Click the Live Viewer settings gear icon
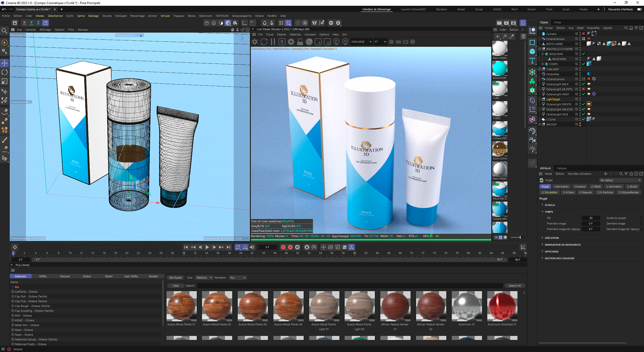Screen dimensions: 644x352 [x=291, y=42]
